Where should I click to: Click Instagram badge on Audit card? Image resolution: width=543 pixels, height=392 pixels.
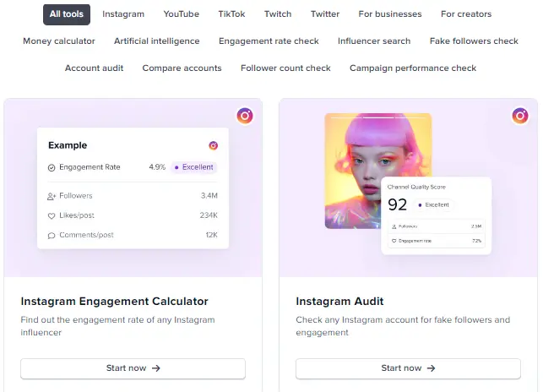click(520, 116)
